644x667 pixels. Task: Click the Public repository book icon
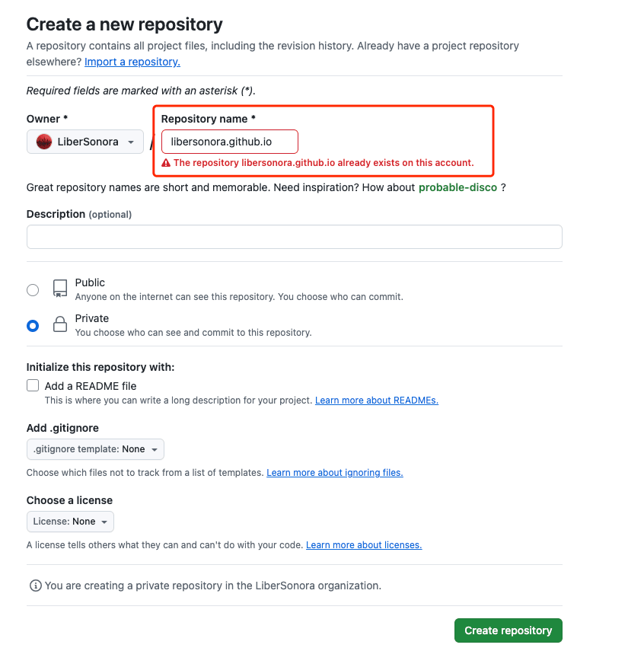[x=60, y=289]
